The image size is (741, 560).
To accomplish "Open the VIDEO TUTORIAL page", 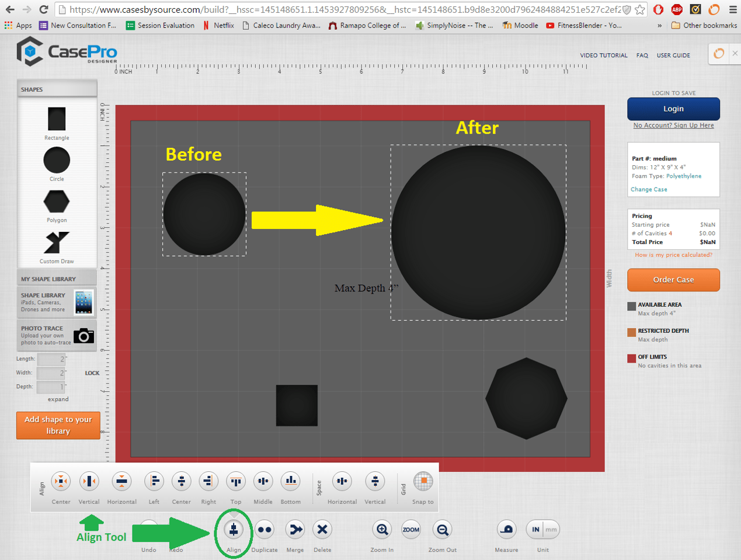I will [x=603, y=55].
